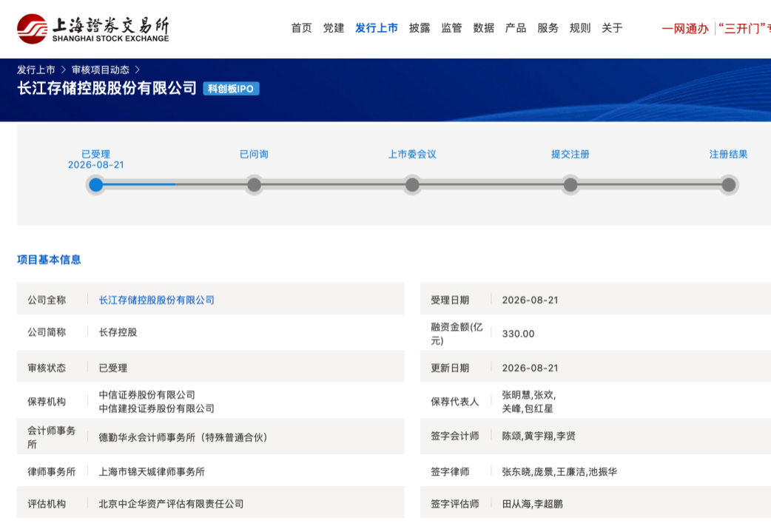The height and width of the screenshot is (532, 771).
Task: Click the 保荐代表人 field label
Action: click(455, 402)
